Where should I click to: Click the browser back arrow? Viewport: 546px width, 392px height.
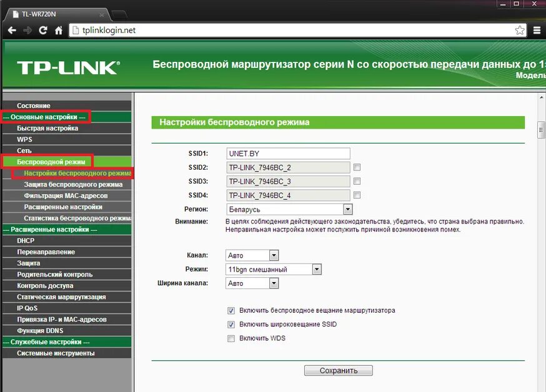(12, 30)
